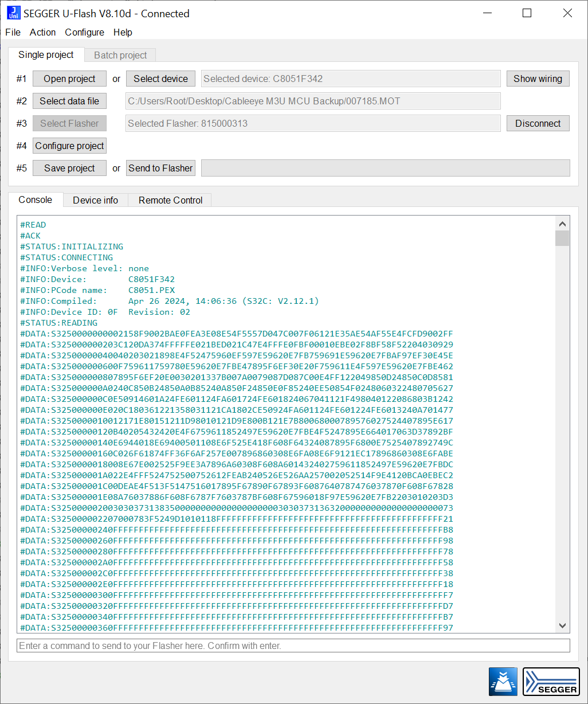
Task: Open the File menu
Action: click(x=13, y=32)
